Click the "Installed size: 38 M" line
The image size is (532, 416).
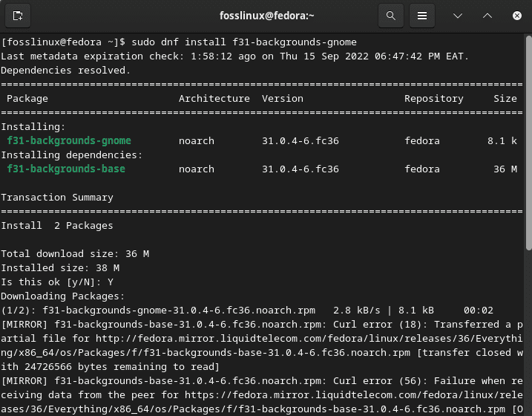tap(60, 268)
